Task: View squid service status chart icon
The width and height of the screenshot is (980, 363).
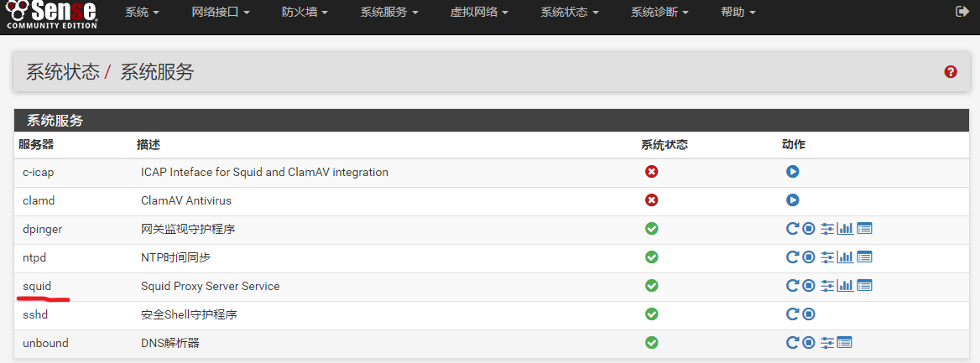Action: pos(845,286)
